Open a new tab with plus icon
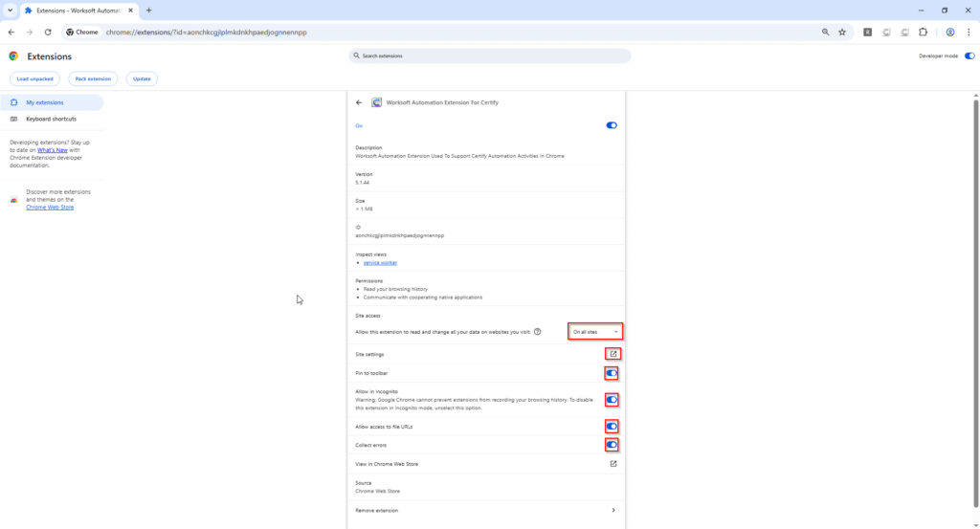This screenshot has height=529, width=980. [x=148, y=11]
